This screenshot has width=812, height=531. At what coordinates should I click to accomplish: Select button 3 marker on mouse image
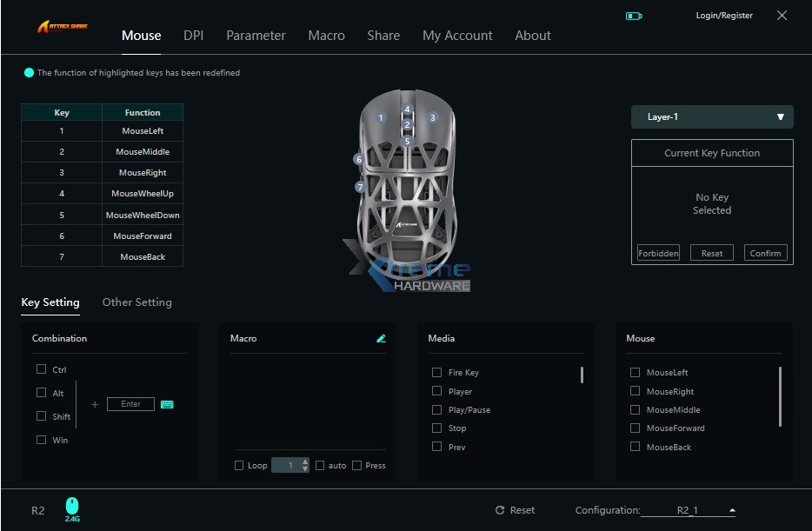pyautogui.click(x=432, y=117)
